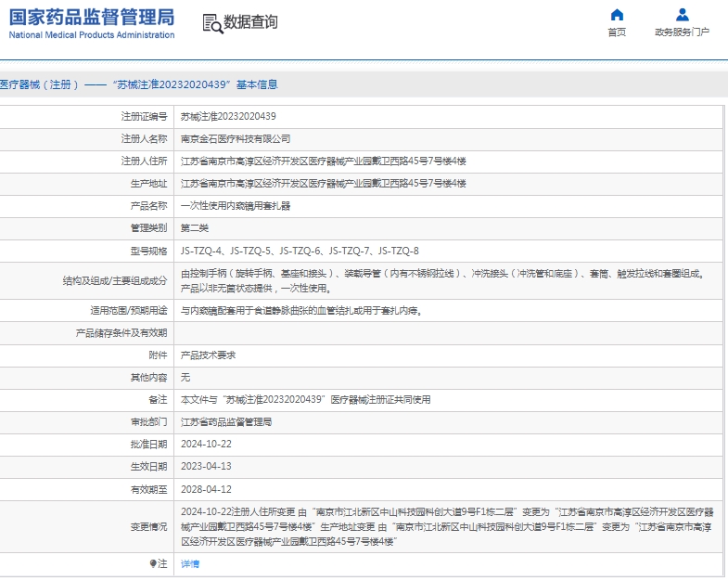Click the 生效日期 label

click(x=148, y=467)
